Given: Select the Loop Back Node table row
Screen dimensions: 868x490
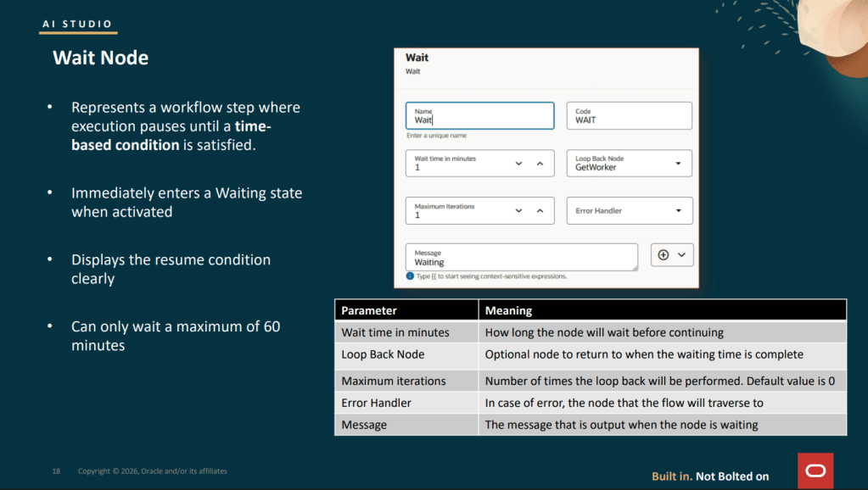Looking at the screenshot, I should click(x=590, y=354).
